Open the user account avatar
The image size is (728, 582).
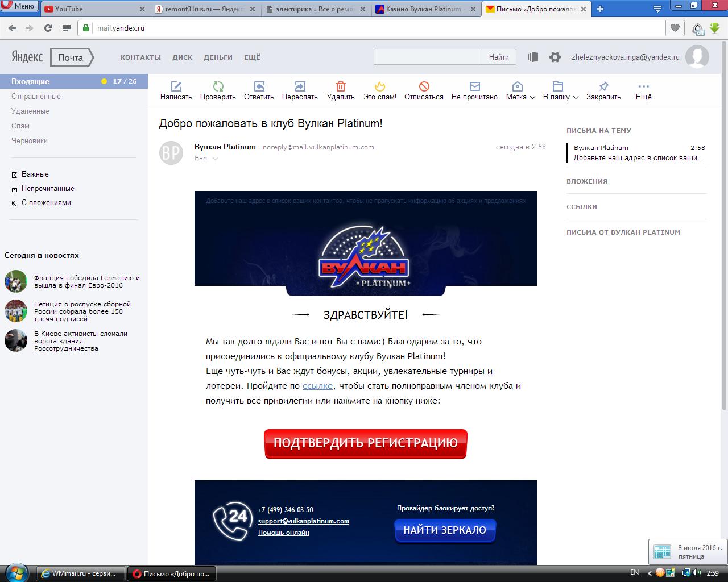(697, 57)
